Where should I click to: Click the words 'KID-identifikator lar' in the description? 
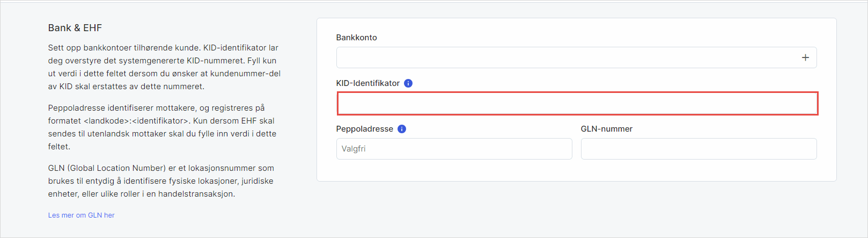pos(240,48)
